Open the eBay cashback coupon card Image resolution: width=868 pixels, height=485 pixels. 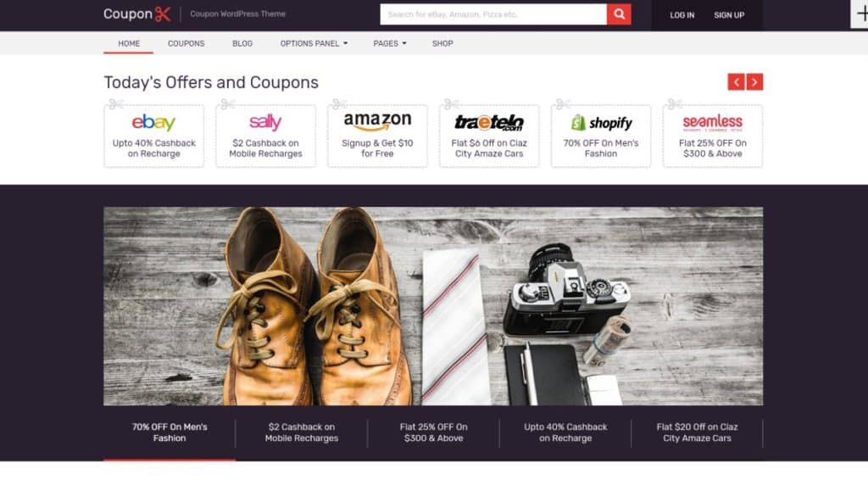[x=154, y=137]
